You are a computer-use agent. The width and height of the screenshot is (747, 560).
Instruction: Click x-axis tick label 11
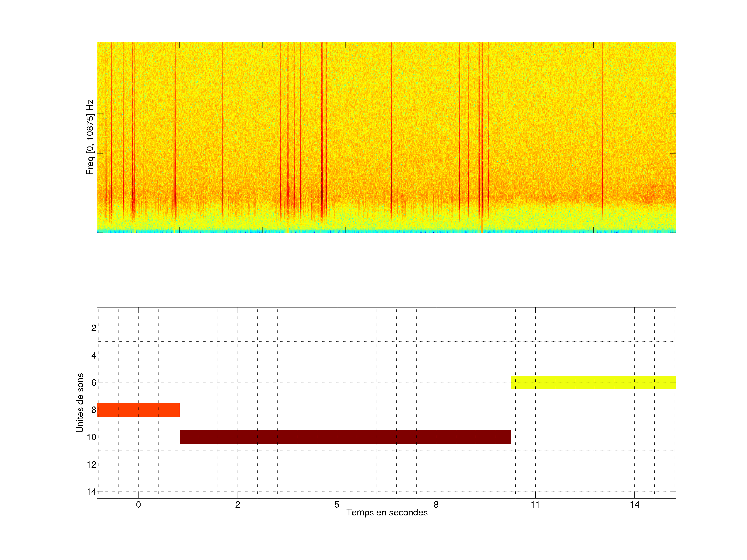point(535,505)
